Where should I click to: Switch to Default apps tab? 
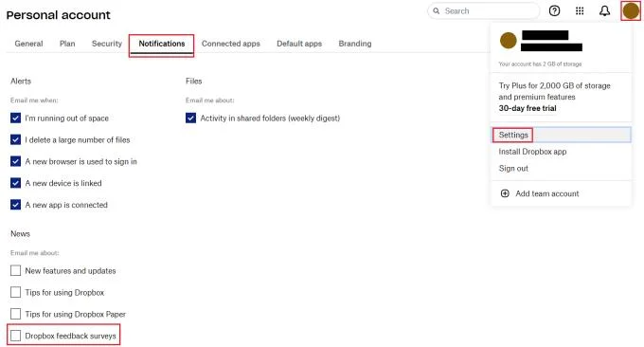299,44
